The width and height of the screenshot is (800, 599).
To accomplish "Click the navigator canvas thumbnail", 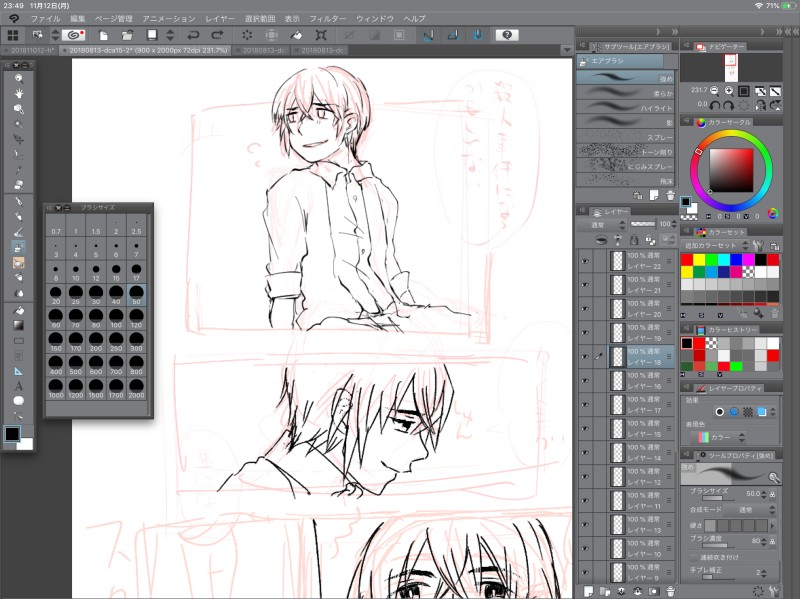I will click(x=731, y=68).
